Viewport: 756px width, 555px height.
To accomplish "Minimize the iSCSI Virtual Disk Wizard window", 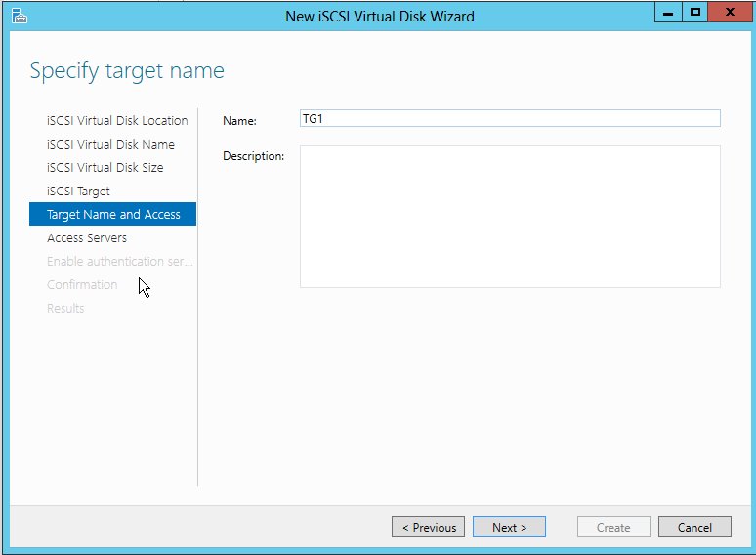I will click(x=669, y=14).
